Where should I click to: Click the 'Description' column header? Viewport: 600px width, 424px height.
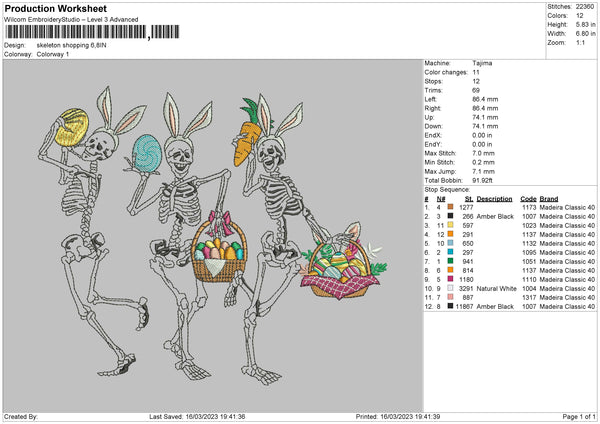pyautogui.click(x=494, y=199)
